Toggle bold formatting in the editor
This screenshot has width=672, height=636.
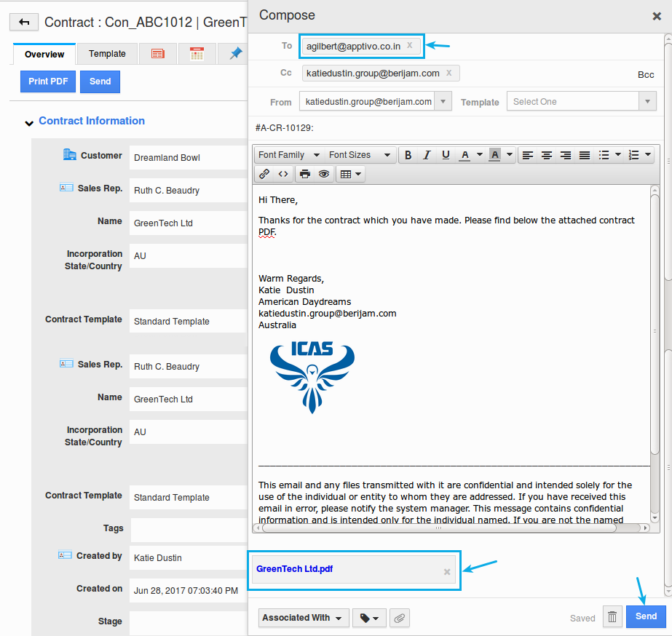point(408,155)
